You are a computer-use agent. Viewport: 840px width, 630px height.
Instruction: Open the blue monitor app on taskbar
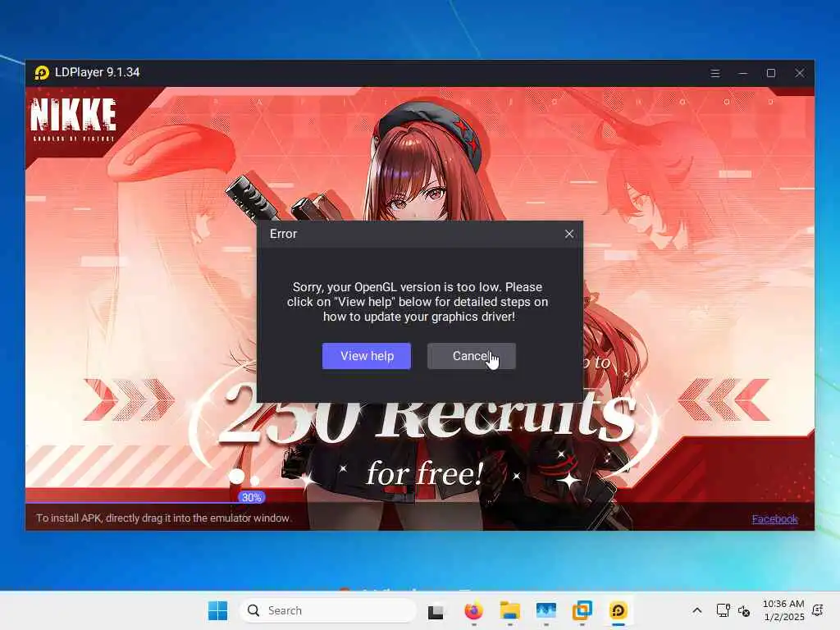[546, 610]
